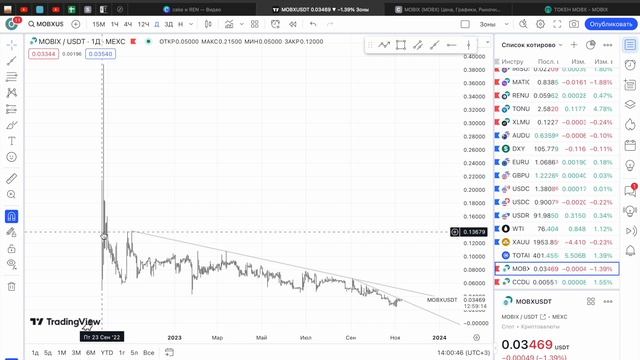Expand the Список котировок watchlist dropdown
Image resolution: width=640 pixels, height=360 pixels.
[532, 45]
